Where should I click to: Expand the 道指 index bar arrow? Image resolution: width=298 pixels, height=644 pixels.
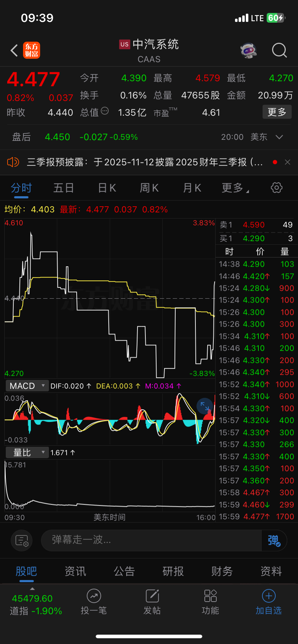[x=32, y=589]
